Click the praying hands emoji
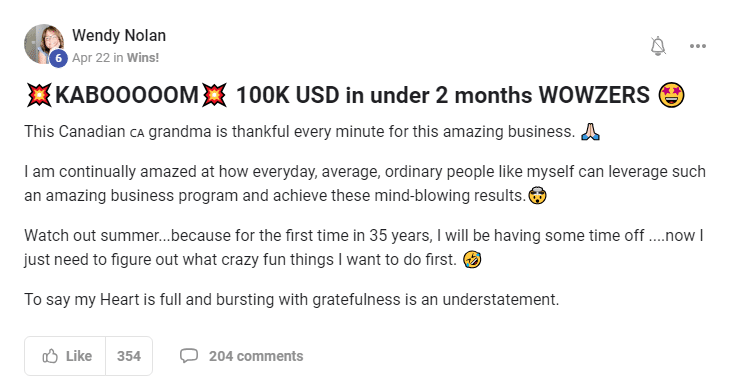 [x=590, y=131]
